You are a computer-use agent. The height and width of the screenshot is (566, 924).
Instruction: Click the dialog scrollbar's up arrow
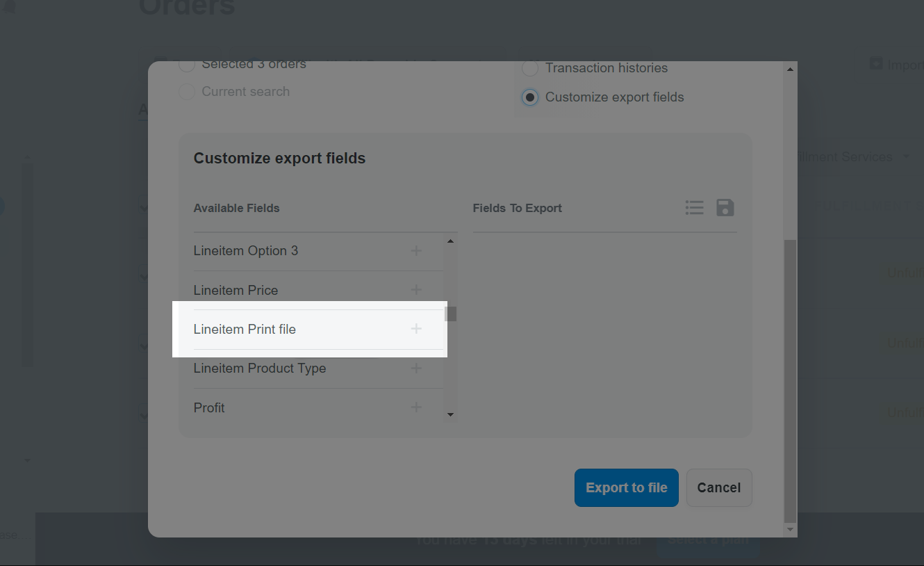[790, 69]
